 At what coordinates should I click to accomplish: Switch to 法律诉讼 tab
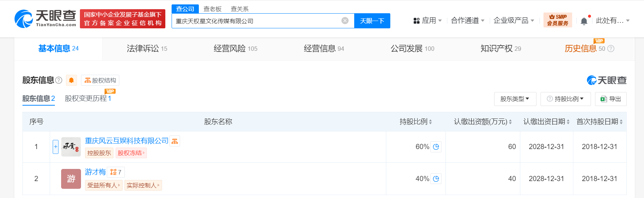147,49
